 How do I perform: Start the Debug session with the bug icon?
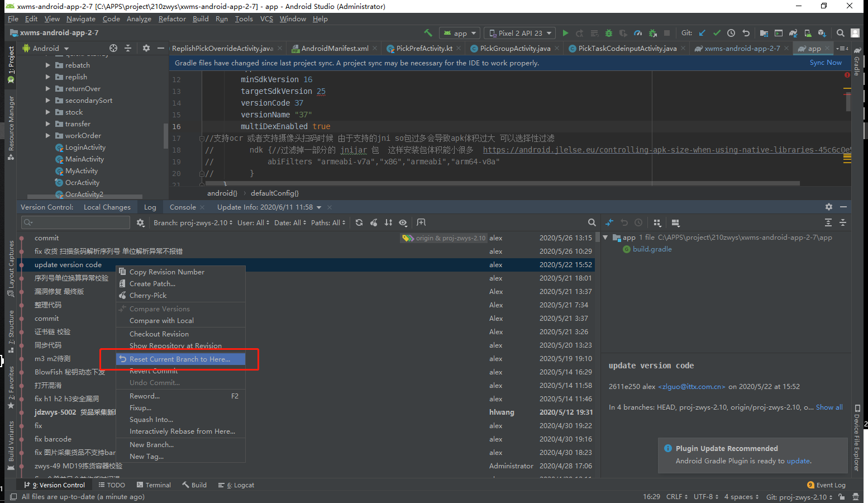(608, 32)
